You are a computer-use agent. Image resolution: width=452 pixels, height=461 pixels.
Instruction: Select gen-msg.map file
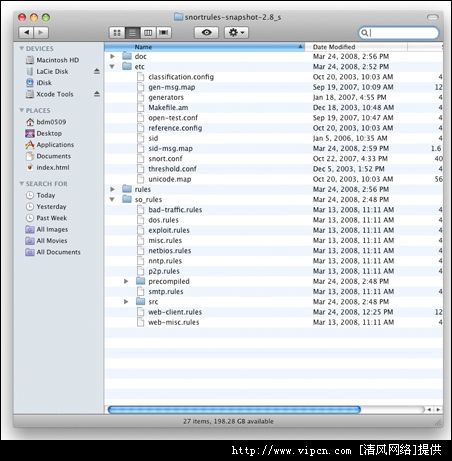(172, 87)
